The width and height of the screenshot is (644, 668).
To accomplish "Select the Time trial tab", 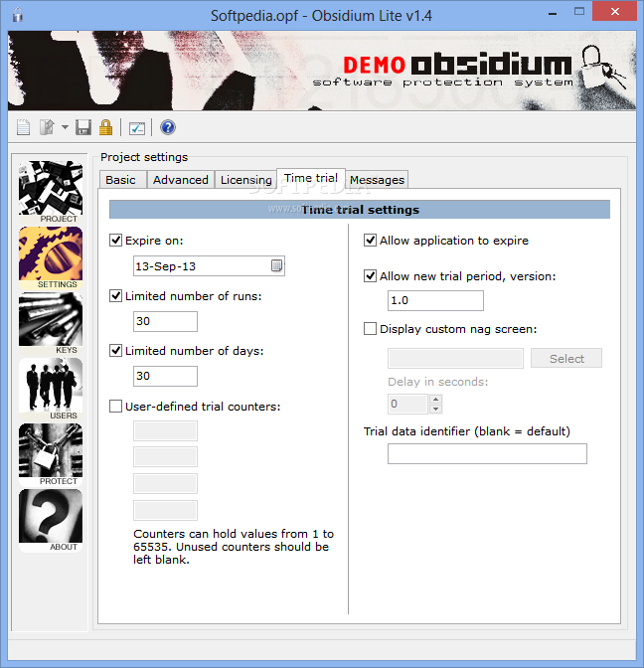I will click(x=311, y=178).
